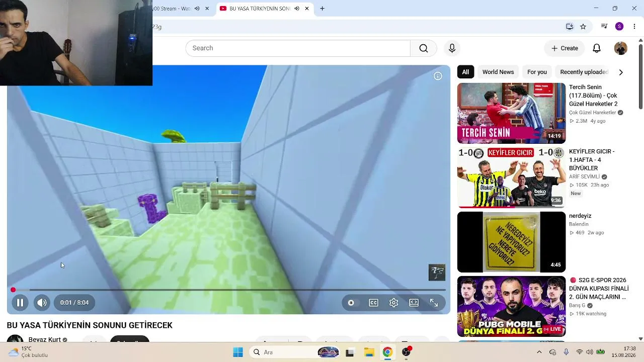Open the YouTube account avatar menu
The height and width of the screenshot is (362, 644).
[621, 48]
